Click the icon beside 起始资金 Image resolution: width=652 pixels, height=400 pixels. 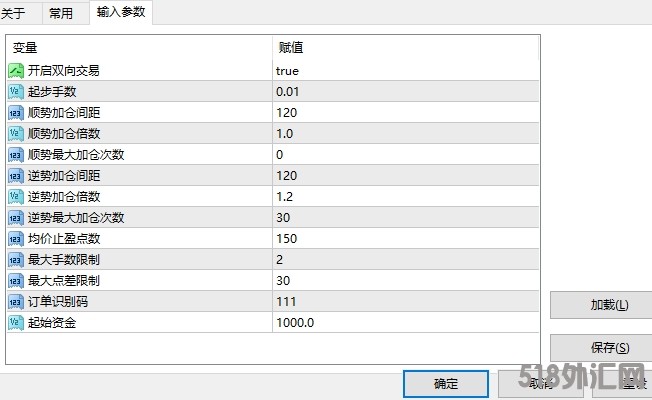pyautogui.click(x=16, y=323)
